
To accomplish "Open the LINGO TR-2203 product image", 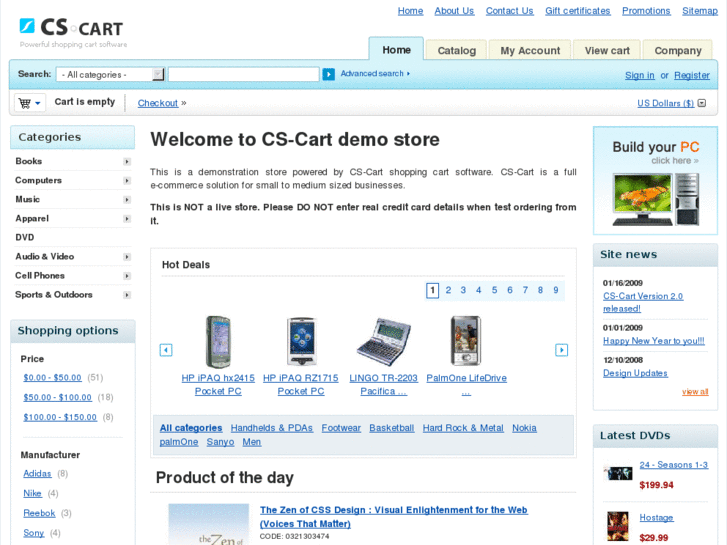I will (383, 342).
